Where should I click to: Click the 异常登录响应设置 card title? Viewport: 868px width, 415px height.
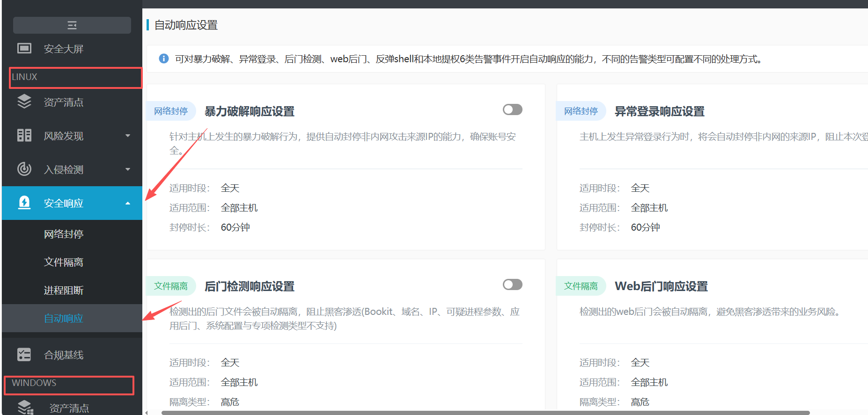point(660,111)
